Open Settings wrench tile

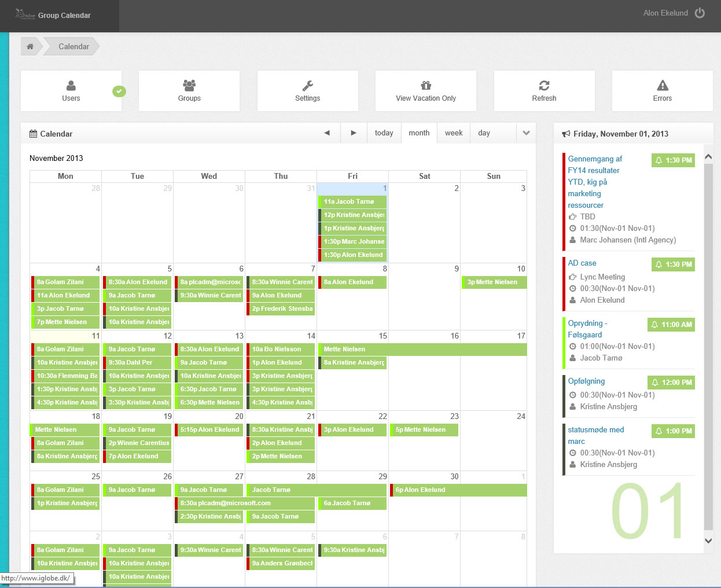(x=307, y=91)
